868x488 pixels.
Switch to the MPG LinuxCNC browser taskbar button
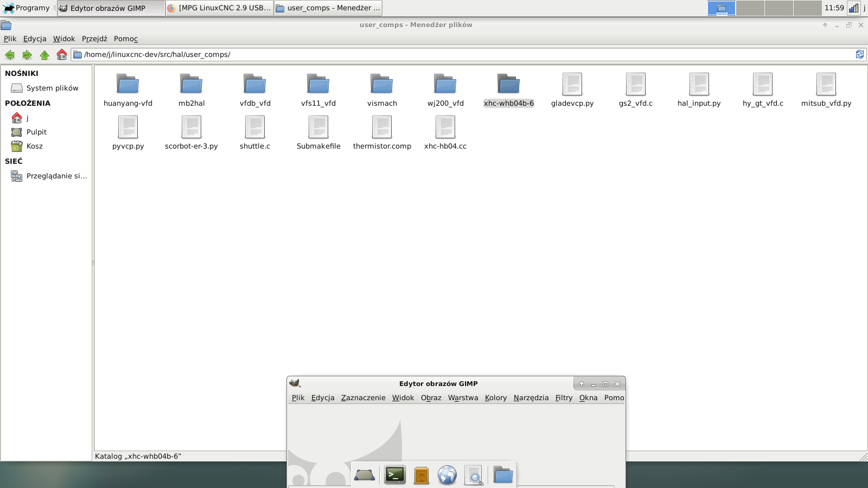coord(219,8)
